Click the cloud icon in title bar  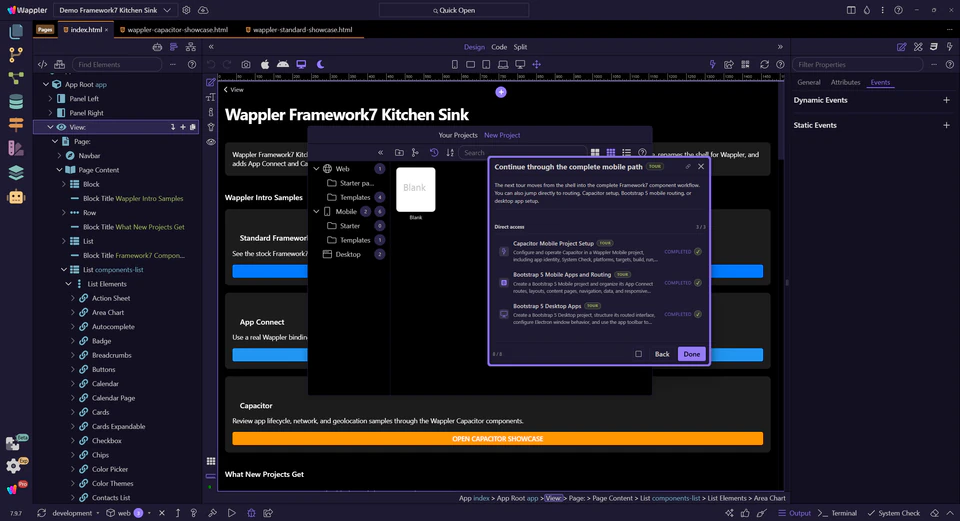point(203,10)
